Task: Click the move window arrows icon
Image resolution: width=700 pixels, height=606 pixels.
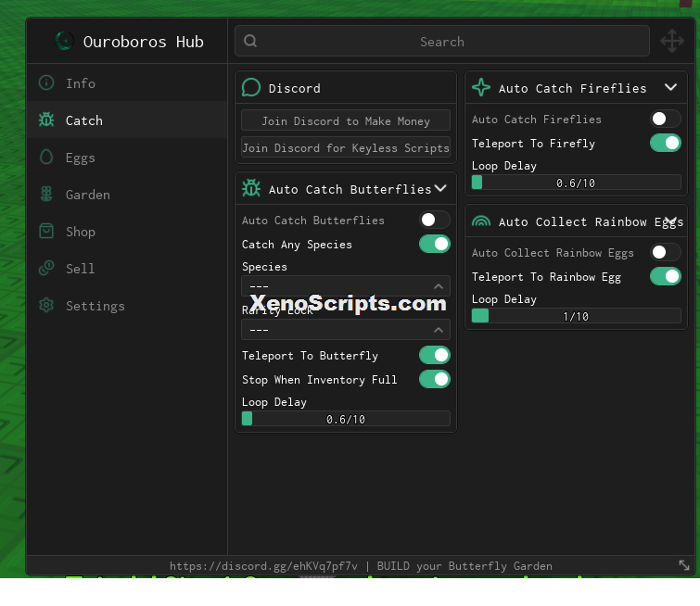Action: pos(672,41)
